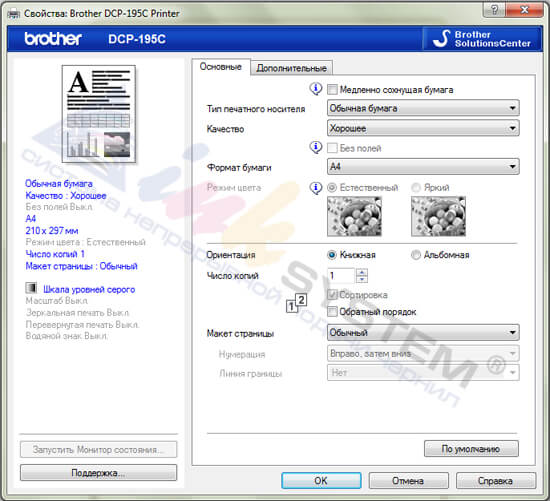Click the Яркий sample image
The height and width of the screenshot is (501, 550).
(438, 216)
